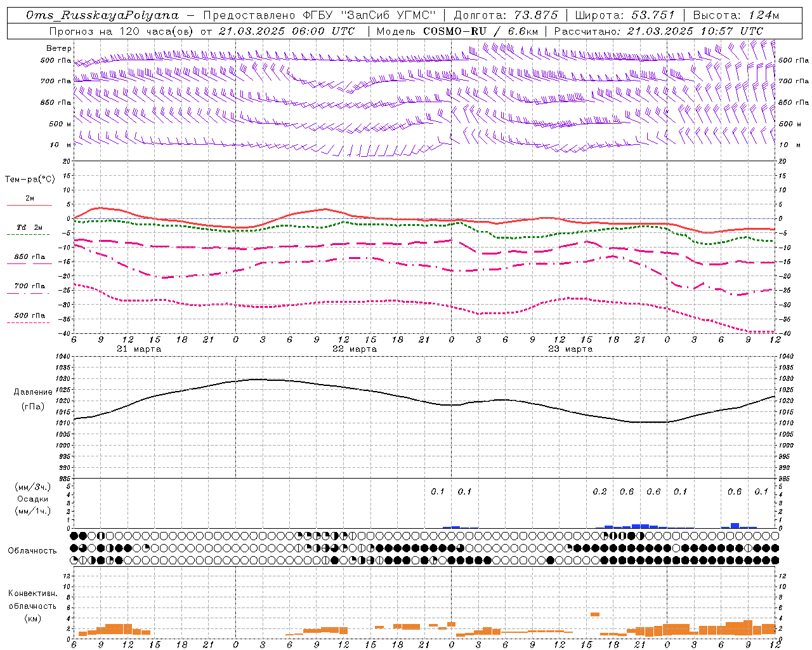This screenshot has width=812, height=650.
Task: Click the '21 марта' date label
Action: 139,349
